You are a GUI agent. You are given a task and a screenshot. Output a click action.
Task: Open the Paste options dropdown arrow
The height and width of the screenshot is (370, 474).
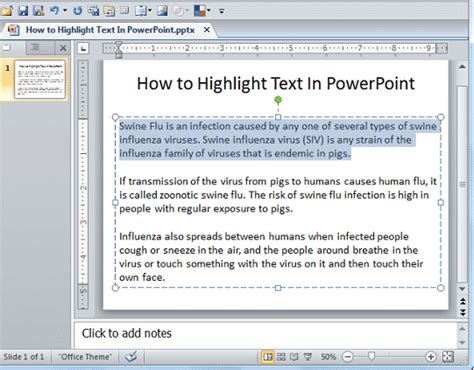[x=150, y=11]
